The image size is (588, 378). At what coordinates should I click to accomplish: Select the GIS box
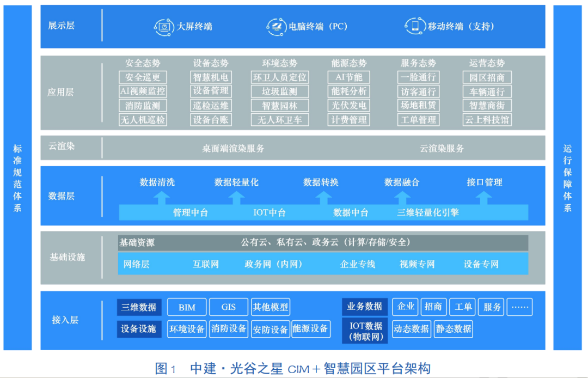point(228,307)
